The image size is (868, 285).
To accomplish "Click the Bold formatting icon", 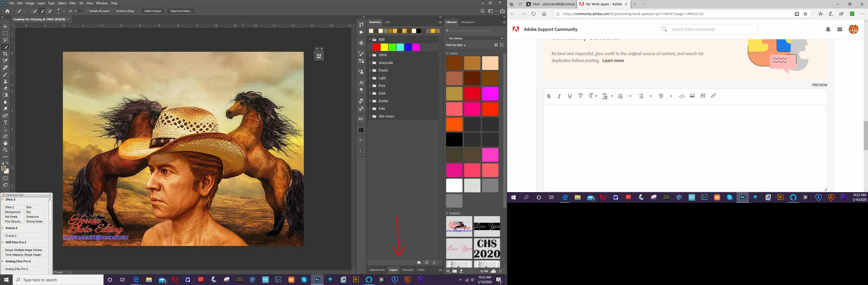I will [x=549, y=96].
